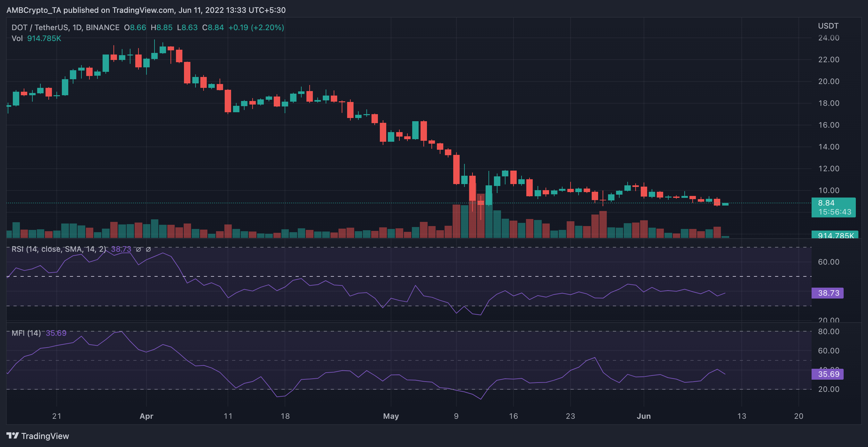Click the 'May' label on time axis
The width and height of the screenshot is (868, 447).
click(x=391, y=416)
